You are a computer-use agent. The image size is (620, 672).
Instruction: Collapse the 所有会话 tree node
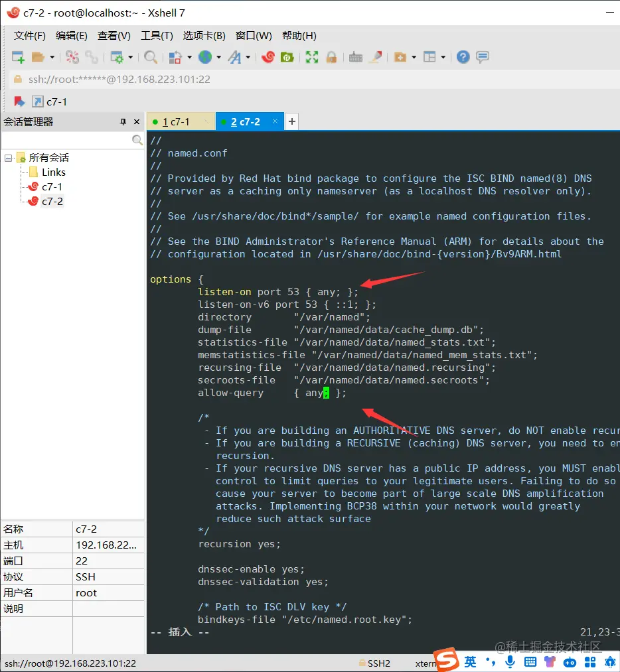click(8, 158)
